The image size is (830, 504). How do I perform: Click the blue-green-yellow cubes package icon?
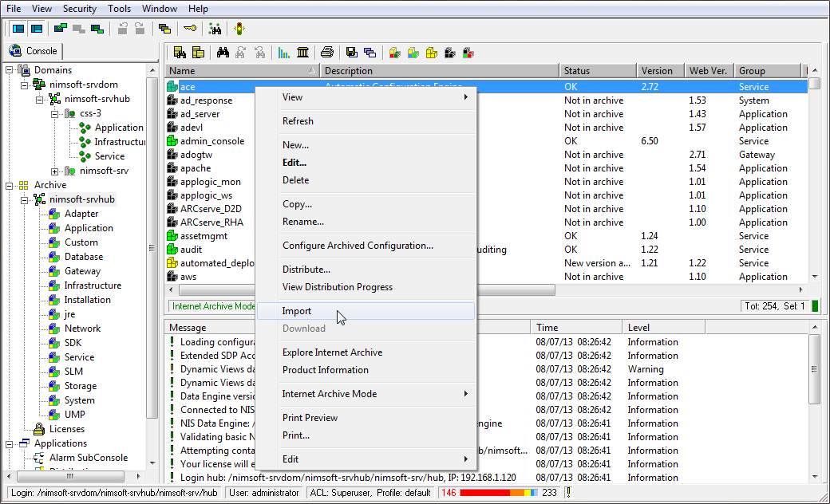[x=413, y=53]
